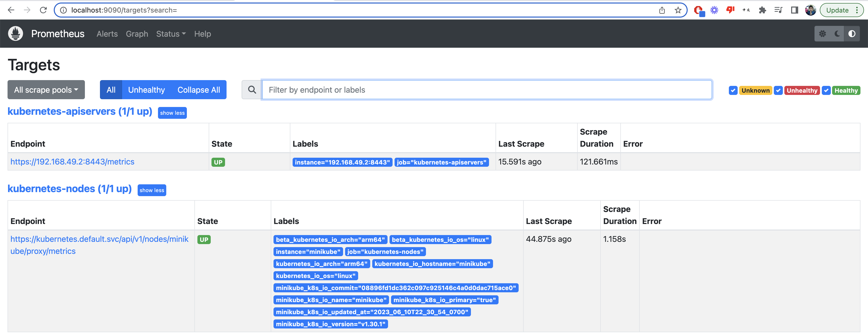Open the Alerts page
Screen dimensions: 868x336
point(107,34)
